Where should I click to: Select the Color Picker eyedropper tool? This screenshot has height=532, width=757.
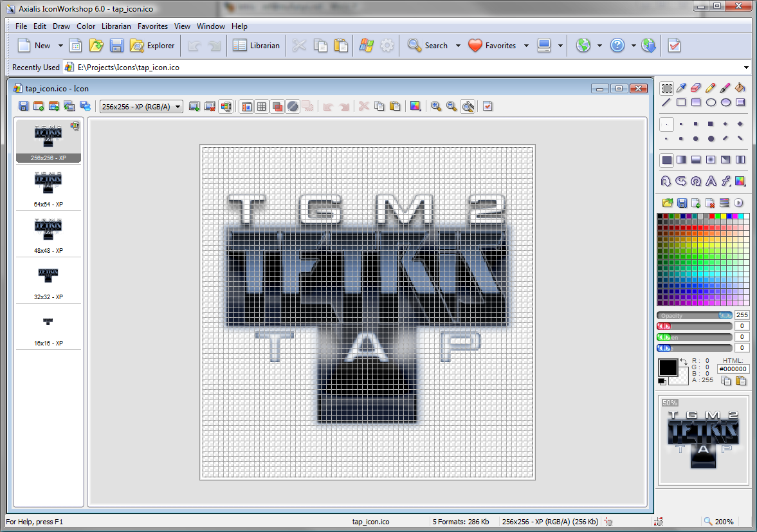pyautogui.click(x=682, y=87)
